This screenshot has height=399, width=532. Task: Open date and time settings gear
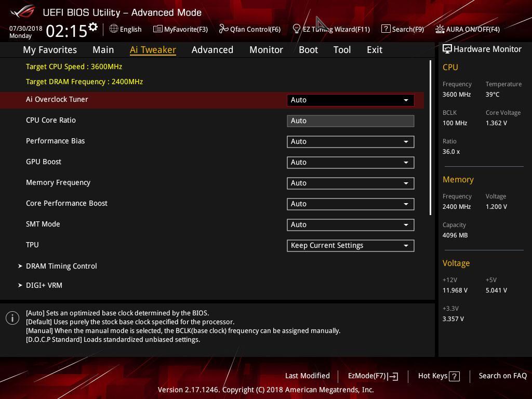point(93,27)
